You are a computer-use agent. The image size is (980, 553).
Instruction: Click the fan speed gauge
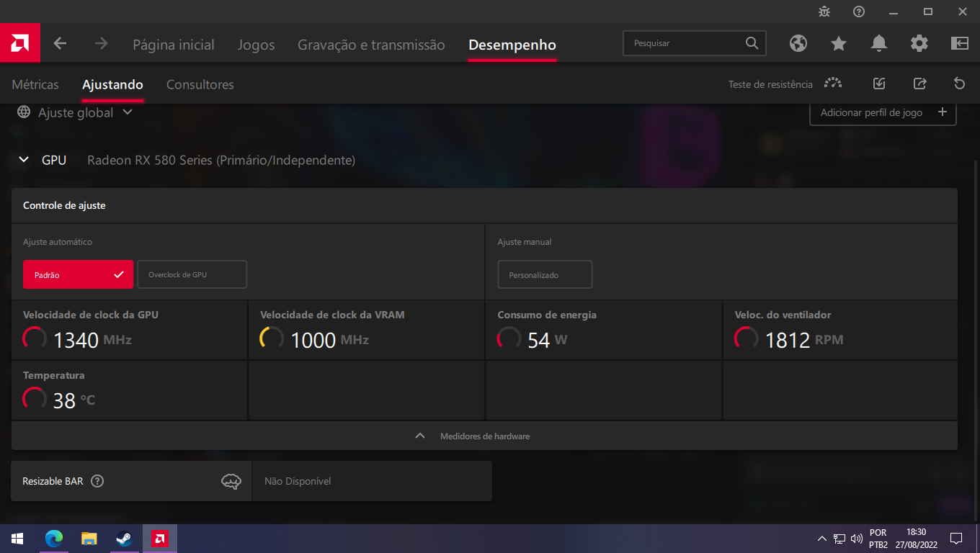(x=747, y=338)
